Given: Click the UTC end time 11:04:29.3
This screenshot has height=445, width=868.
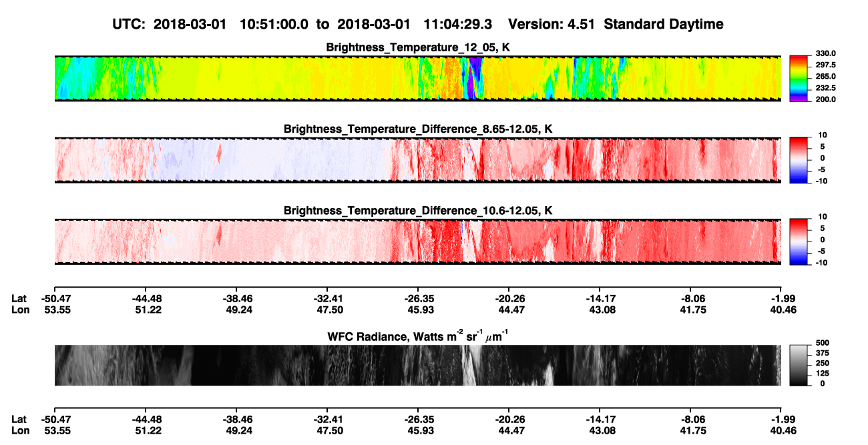Looking at the screenshot, I should [x=458, y=24].
